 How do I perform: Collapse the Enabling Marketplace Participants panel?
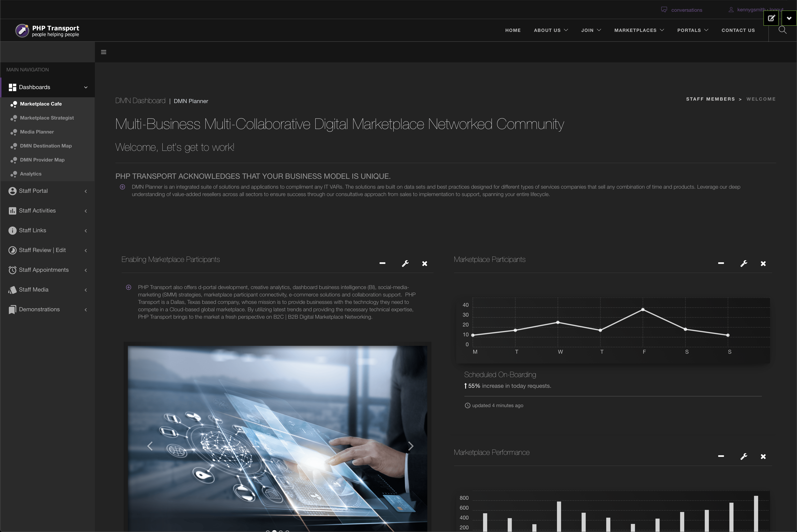click(x=382, y=263)
